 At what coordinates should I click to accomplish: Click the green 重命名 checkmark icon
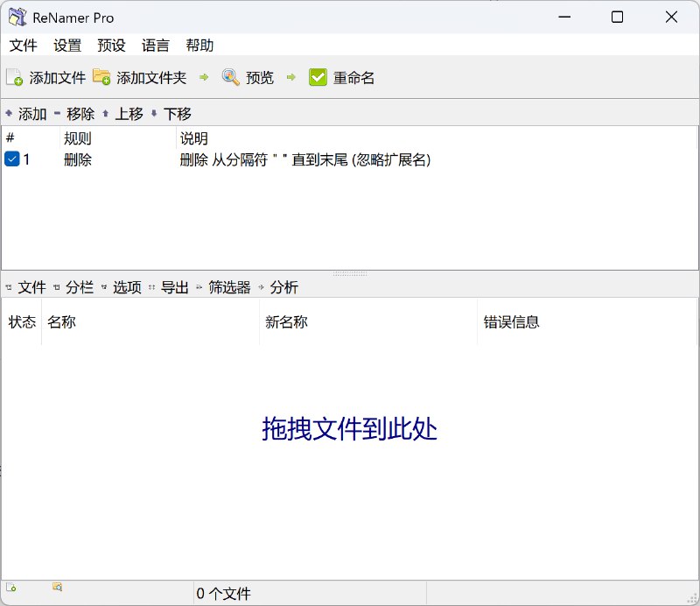[318, 77]
